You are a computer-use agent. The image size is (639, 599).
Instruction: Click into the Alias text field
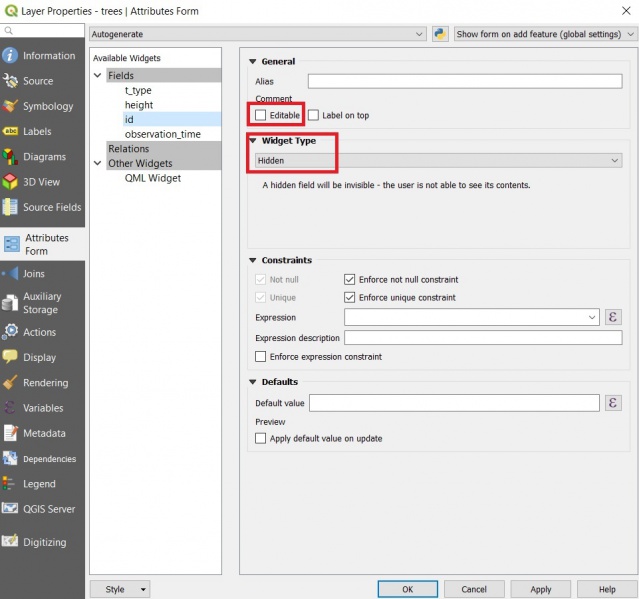[x=464, y=81]
